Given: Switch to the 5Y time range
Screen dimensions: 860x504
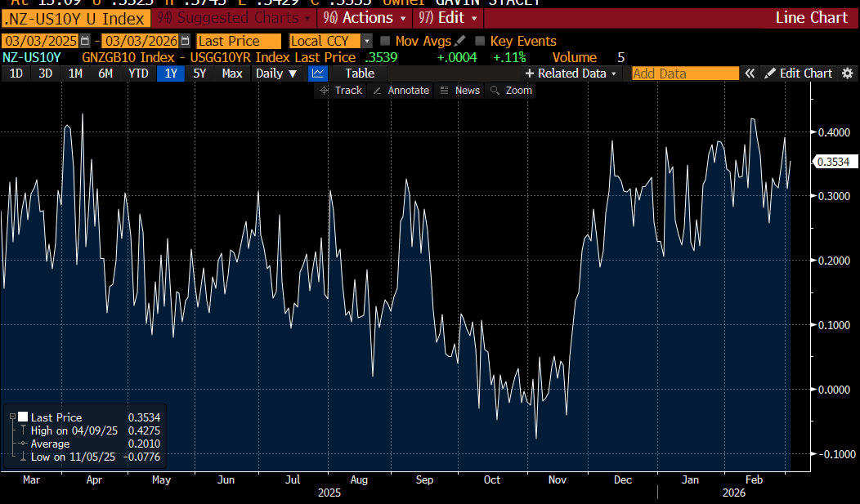Looking at the screenshot, I should [199, 74].
